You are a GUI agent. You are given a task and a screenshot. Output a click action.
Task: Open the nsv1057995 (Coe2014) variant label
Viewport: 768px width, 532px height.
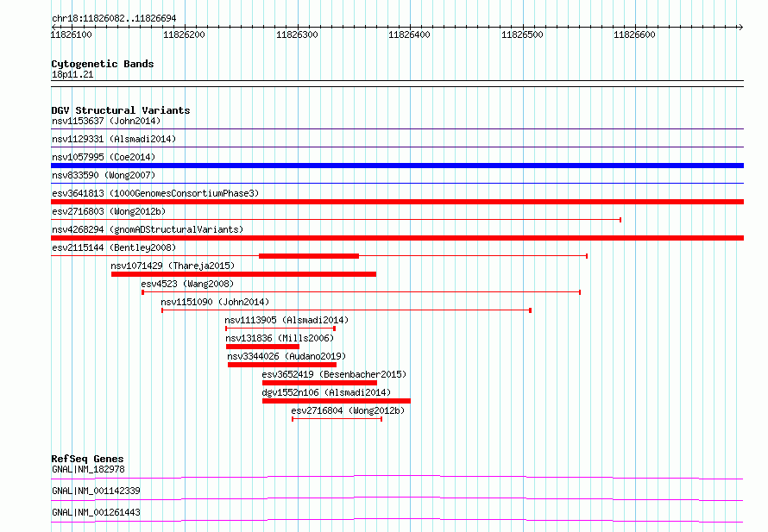point(104,157)
